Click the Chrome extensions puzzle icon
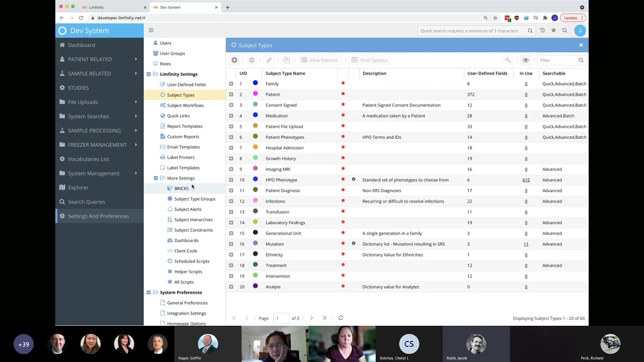Viewport: 644px width, 362px height. (x=545, y=18)
